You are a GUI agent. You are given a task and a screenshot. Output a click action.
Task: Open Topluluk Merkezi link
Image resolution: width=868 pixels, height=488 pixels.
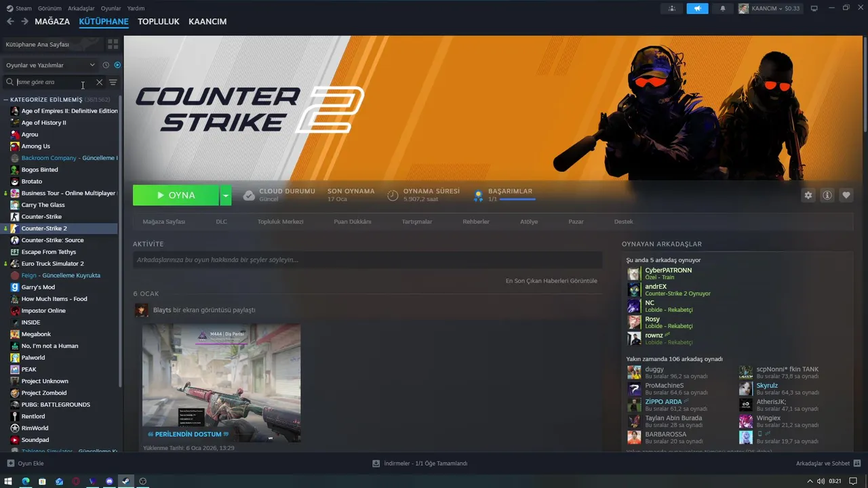coord(280,222)
